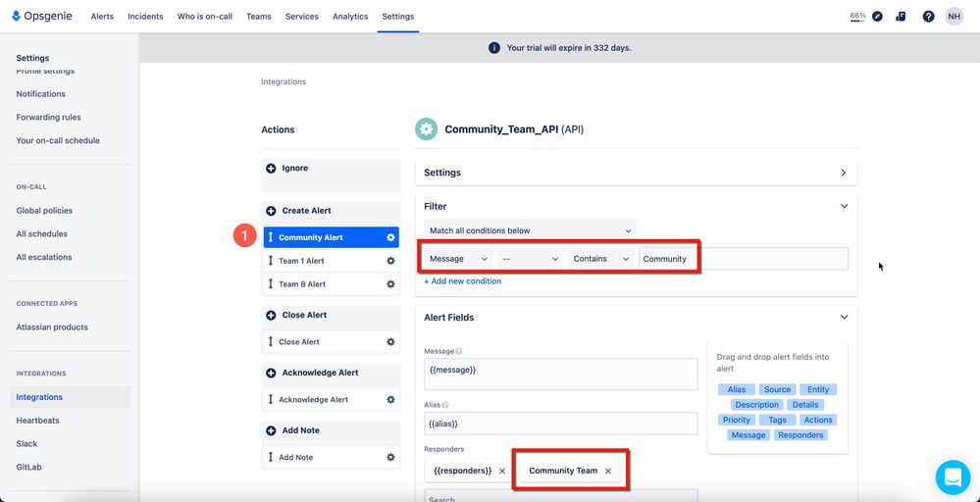The width and height of the screenshot is (980, 502).
Task: Click the help icon beside Message label
Action: [459, 352]
